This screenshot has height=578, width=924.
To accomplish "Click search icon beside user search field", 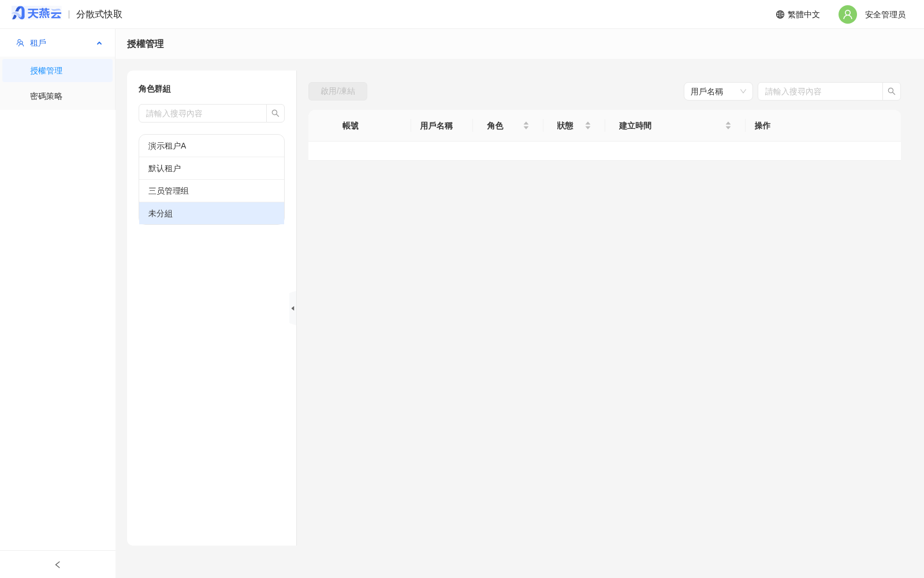I will click(x=892, y=91).
